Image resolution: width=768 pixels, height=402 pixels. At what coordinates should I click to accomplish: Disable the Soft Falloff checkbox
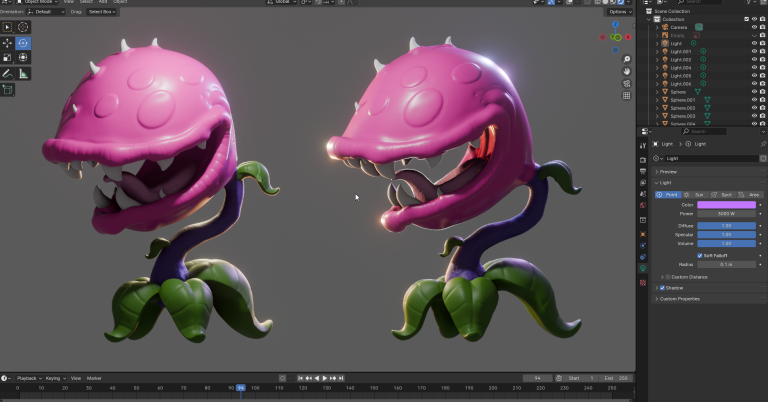point(700,256)
